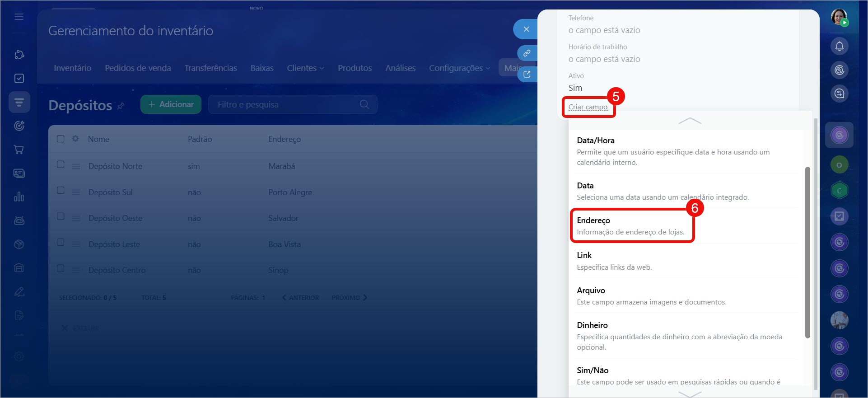Expand the Clientes dropdown menu
Image resolution: width=868 pixels, height=398 pixels.
point(305,68)
